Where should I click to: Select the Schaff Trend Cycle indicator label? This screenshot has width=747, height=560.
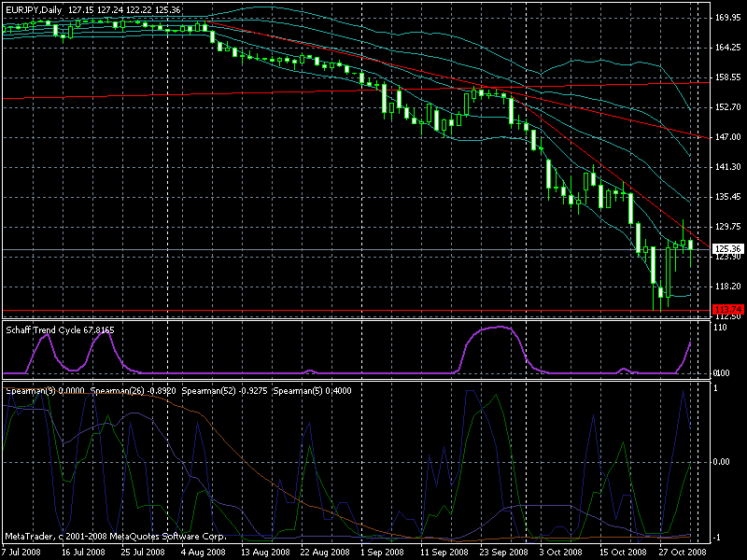click(60, 330)
